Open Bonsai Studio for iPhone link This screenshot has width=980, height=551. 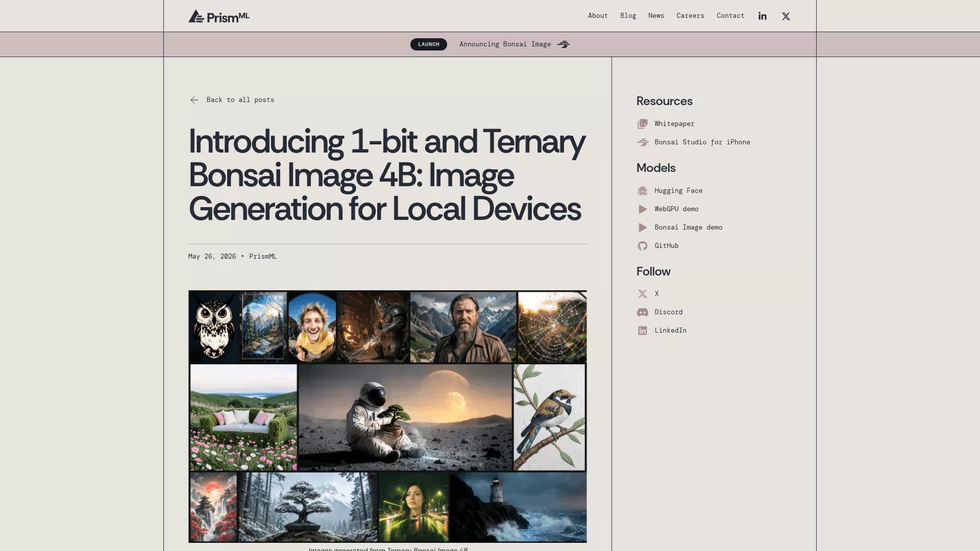coord(702,142)
